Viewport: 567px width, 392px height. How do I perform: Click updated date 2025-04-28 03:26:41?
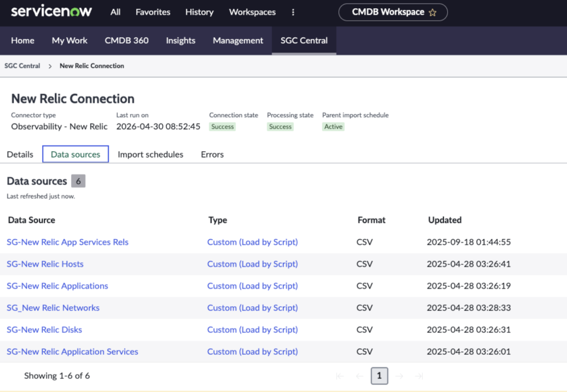469,264
